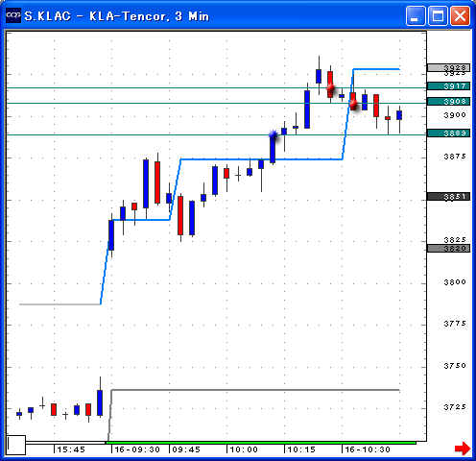This screenshot has height=461, width=476.
Task: Click the 10:15 time axis label
Action: 301,449
